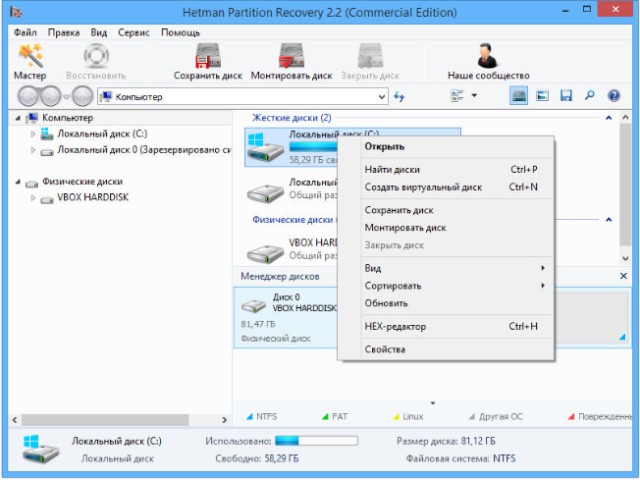Choose Сохранить диск in context menu

point(446,210)
